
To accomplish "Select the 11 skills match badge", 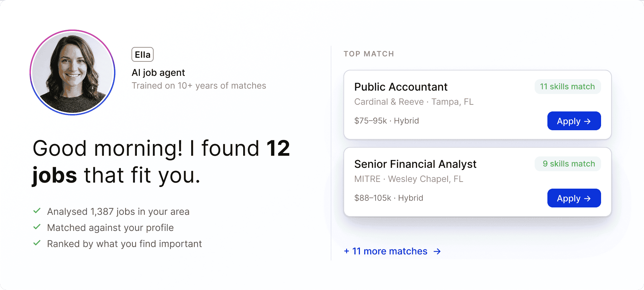I will pyautogui.click(x=568, y=87).
